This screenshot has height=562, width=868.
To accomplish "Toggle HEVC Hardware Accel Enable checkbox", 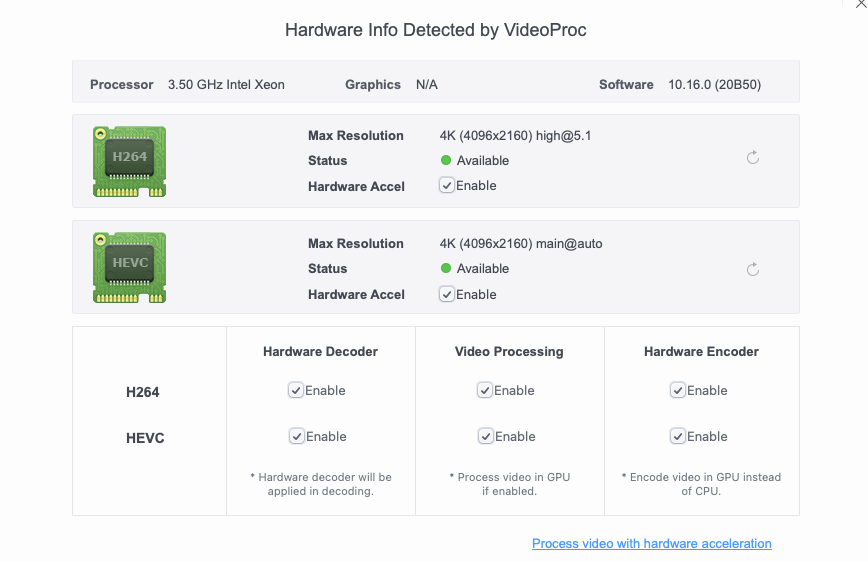I will [x=447, y=294].
